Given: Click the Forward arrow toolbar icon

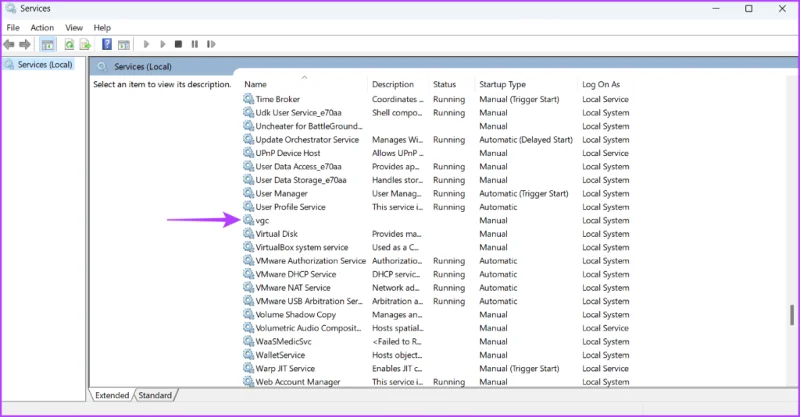Looking at the screenshot, I should click(24, 44).
